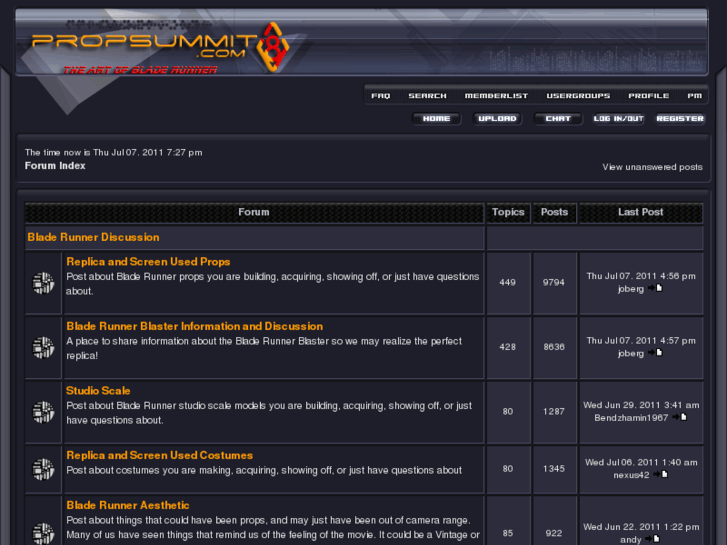Click forum status icon for Replica and Screen Used Costumes
The width and height of the screenshot is (727, 545).
point(43,469)
